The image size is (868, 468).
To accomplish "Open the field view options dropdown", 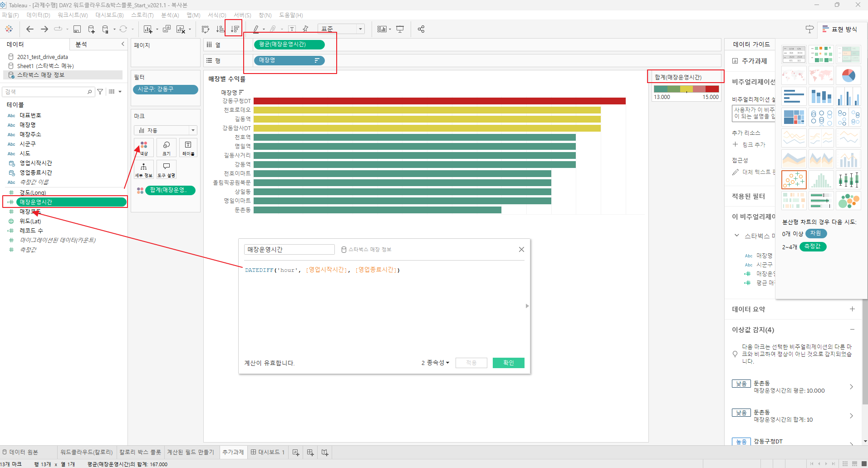I will [x=115, y=92].
